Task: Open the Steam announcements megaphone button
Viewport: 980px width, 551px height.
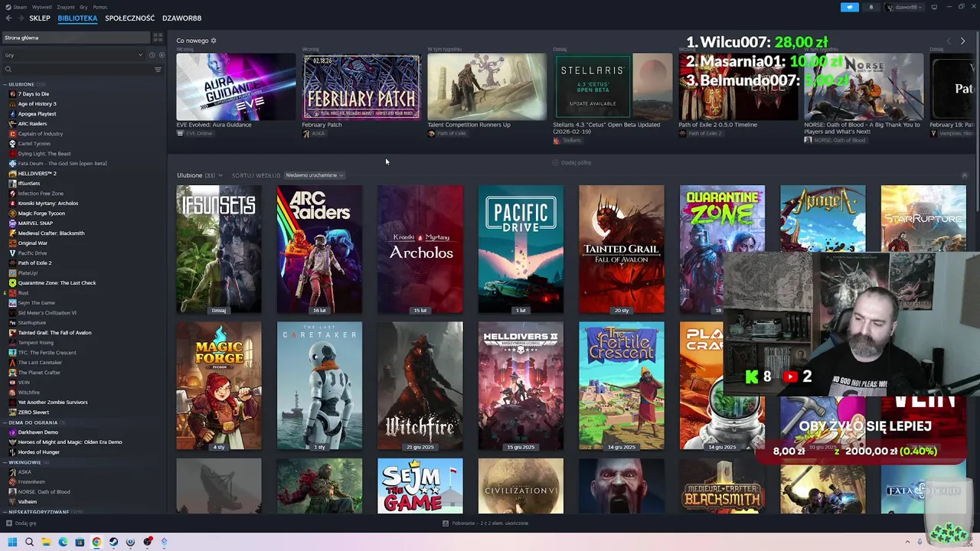Action: [850, 7]
